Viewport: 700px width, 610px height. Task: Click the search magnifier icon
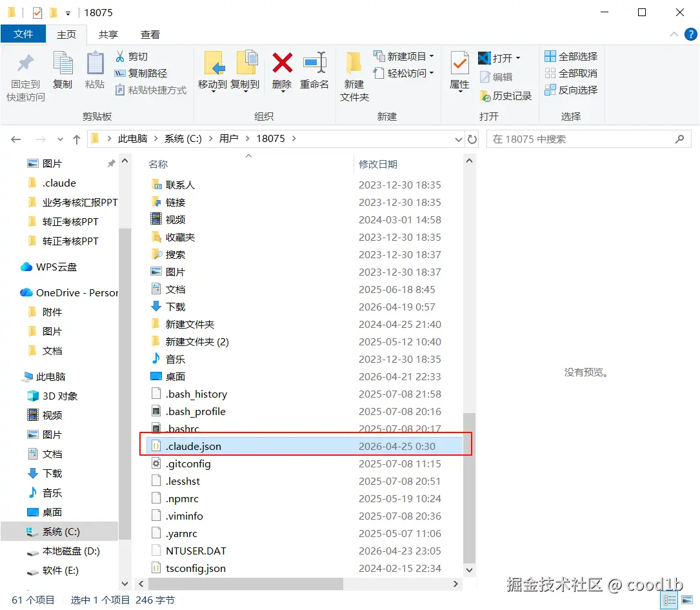[x=679, y=139]
